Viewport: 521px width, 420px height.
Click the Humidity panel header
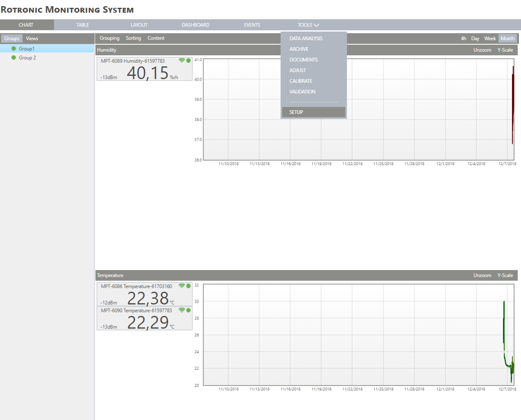point(306,50)
